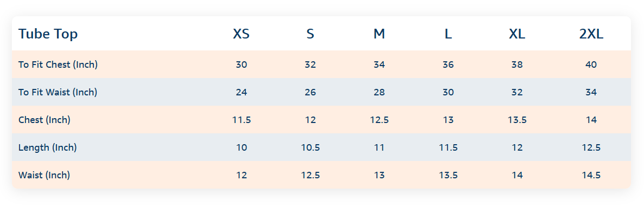Viewport: 644px width, 213px height.
Task: Click the Tube Top table heading
Action: (48, 34)
